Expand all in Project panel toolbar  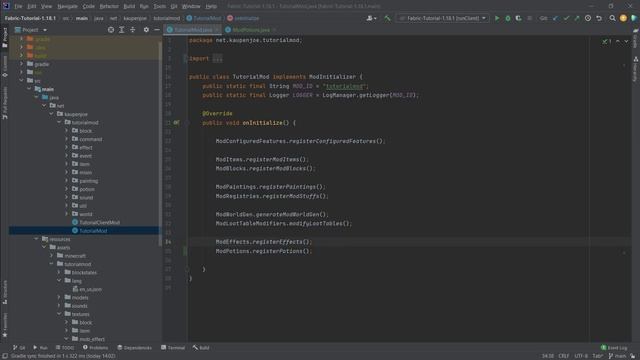tap(122, 30)
